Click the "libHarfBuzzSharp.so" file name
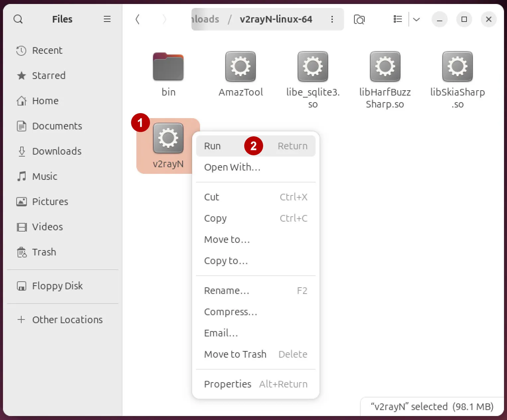Screen dimensions: 507x420 385,98
